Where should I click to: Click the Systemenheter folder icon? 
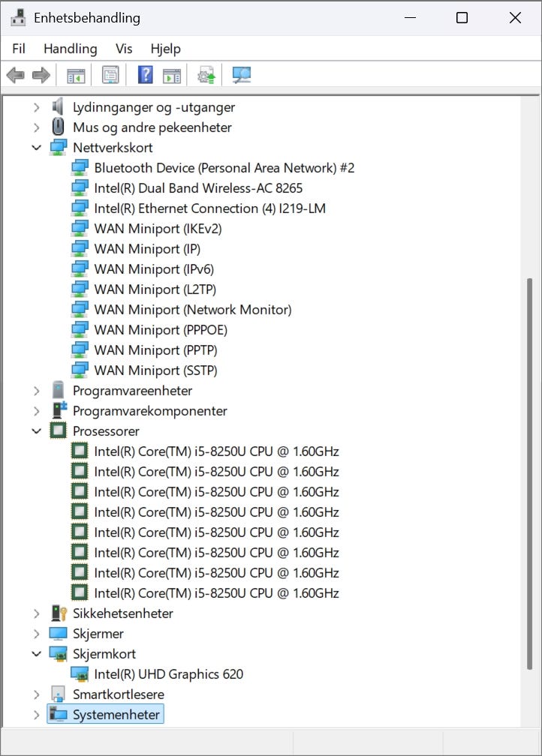pyautogui.click(x=58, y=715)
